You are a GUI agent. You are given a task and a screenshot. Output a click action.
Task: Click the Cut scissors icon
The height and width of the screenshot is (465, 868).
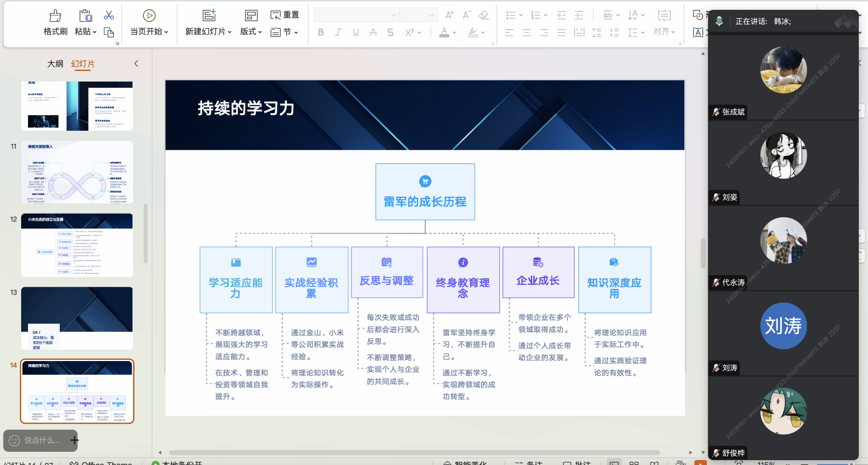point(109,16)
